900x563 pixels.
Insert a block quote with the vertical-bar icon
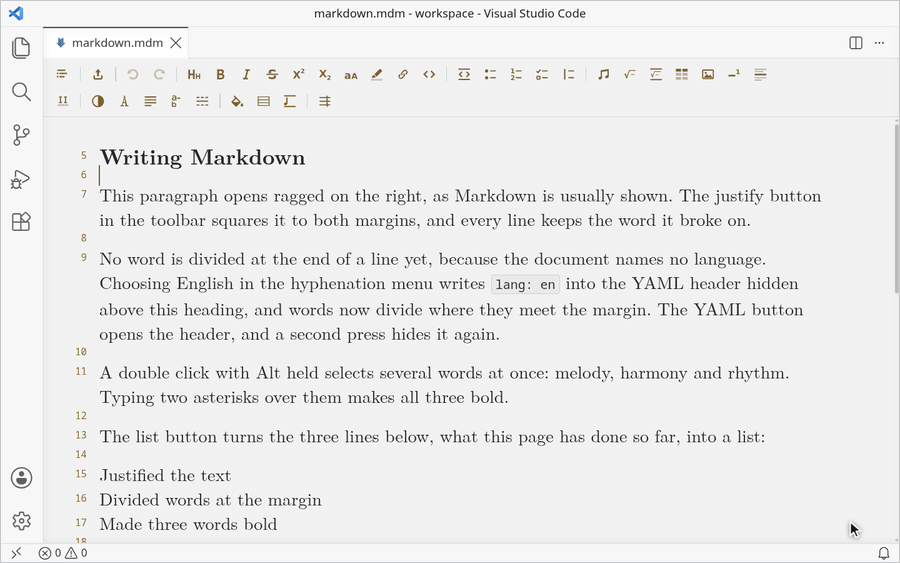point(568,74)
